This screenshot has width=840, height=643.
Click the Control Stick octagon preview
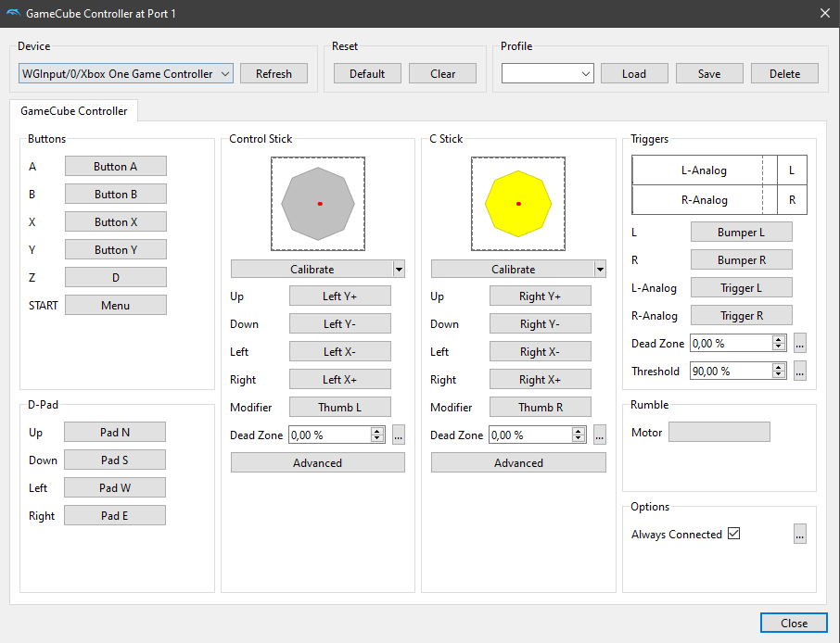[x=318, y=204]
